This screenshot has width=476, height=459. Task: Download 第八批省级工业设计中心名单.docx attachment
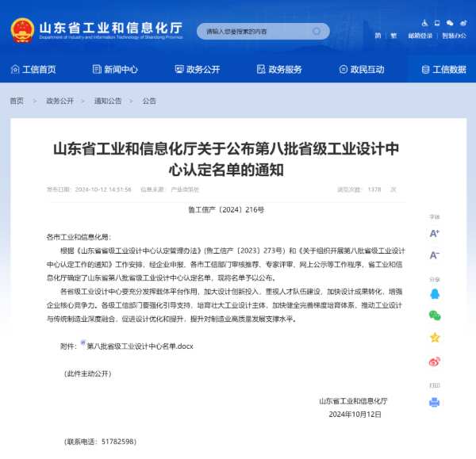coord(140,346)
